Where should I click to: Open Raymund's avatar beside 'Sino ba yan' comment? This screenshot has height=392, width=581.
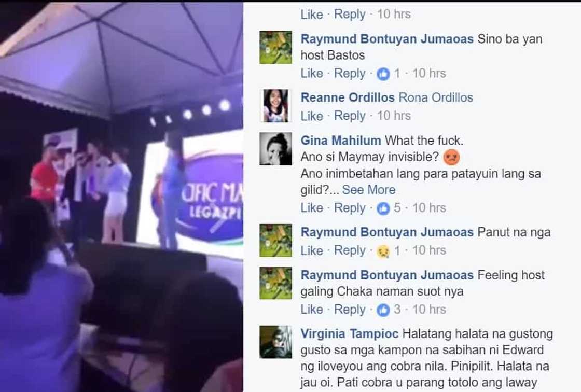(275, 47)
